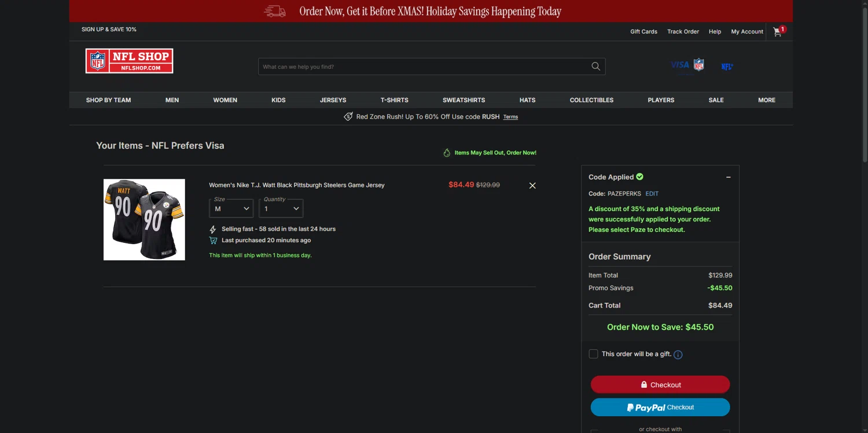Click the Item Total $129.99 value
Viewport: 868px width, 433px height.
point(720,275)
